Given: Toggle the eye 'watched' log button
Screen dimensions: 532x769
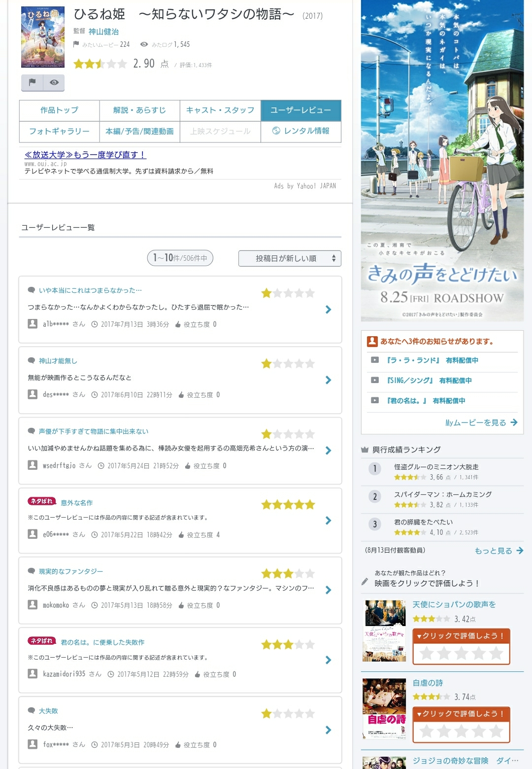Looking at the screenshot, I should point(54,82).
